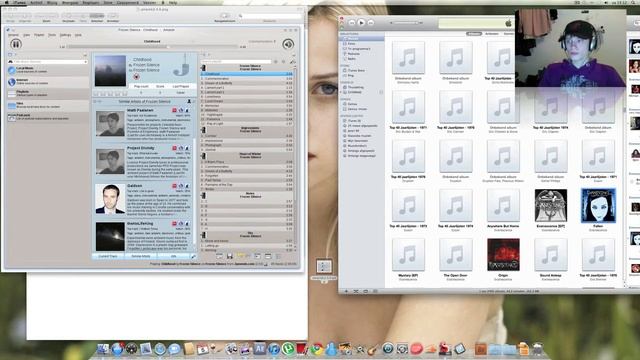The image size is (640, 360).
Task: Click the iTunes Next track button
Action: [x=370, y=22]
